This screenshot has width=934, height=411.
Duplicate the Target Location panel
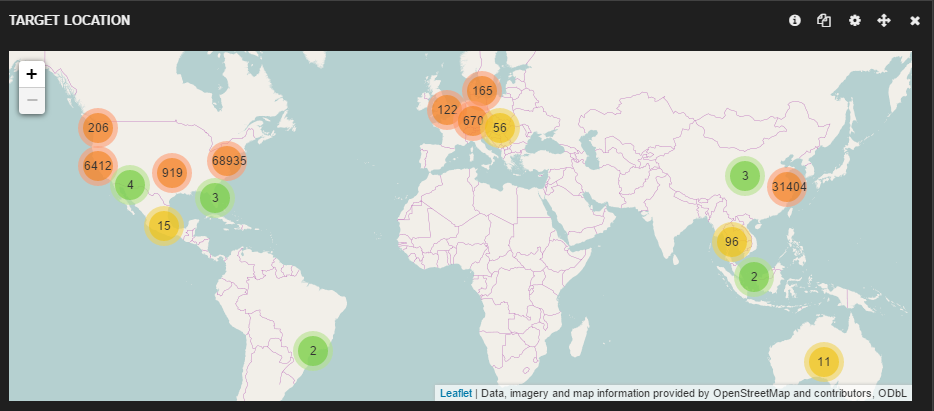pos(824,20)
